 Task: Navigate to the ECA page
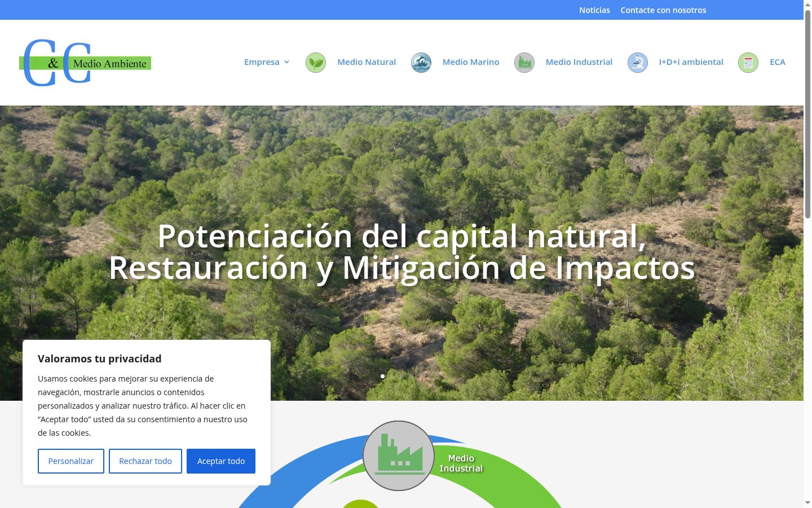(x=778, y=62)
